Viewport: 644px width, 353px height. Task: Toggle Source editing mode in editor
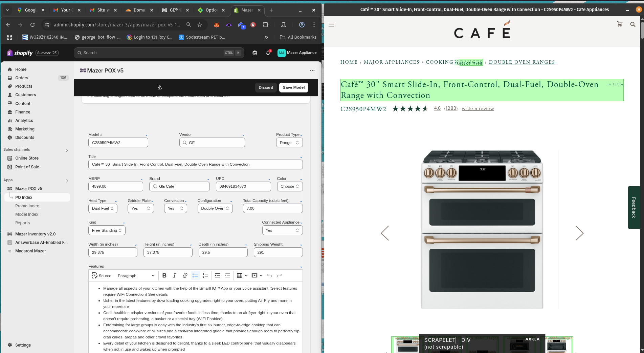tap(102, 275)
